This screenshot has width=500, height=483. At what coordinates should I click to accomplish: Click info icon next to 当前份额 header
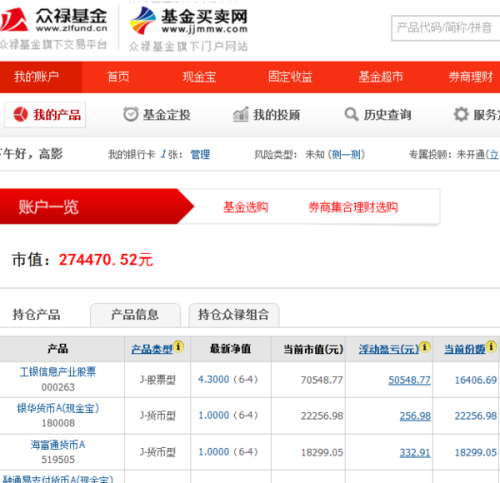click(491, 347)
